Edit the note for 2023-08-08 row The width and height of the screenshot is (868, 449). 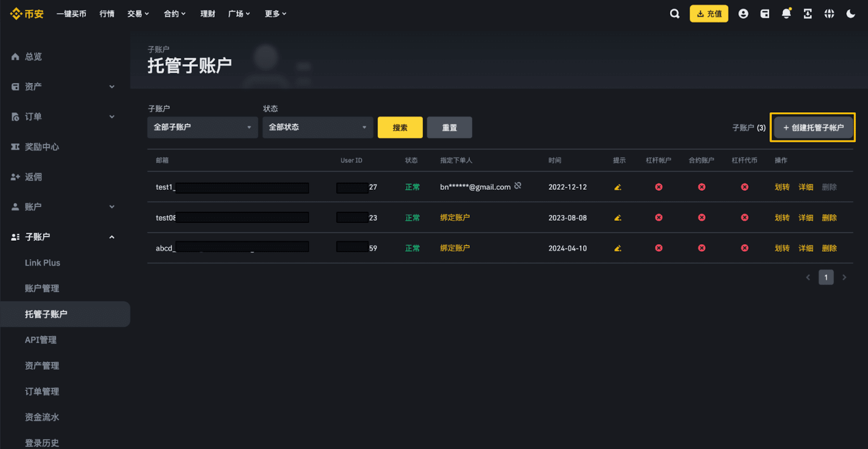(x=617, y=217)
